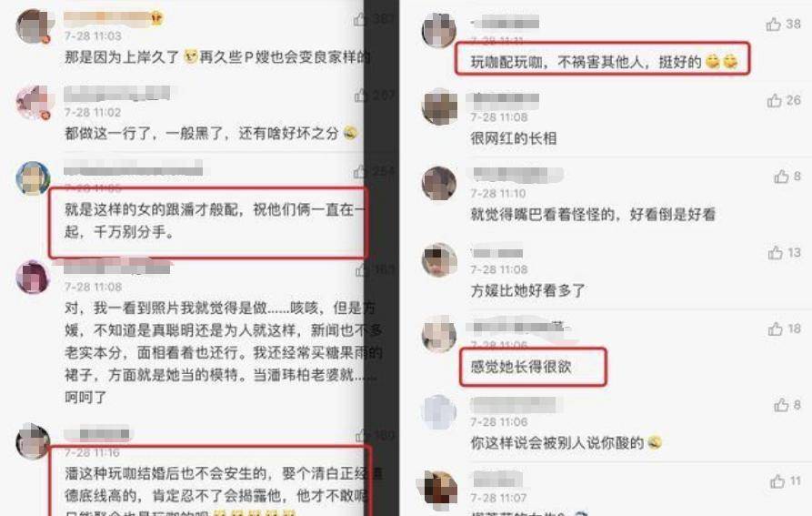Tap the thumbs-up showing 11 likes
The height and width of the screenshot is (516, 812).
(777, 481)
